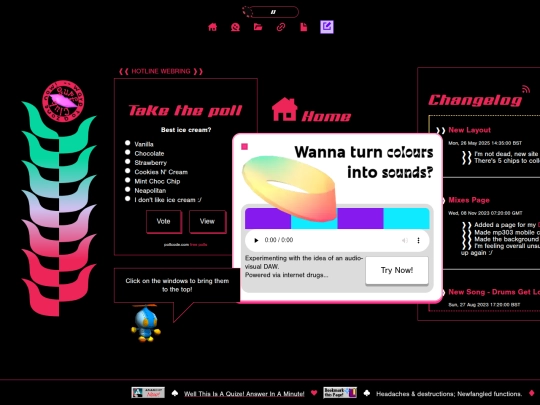540x405 pixels.
Task: Click the second purple colour block
Action: pos(360,218)
